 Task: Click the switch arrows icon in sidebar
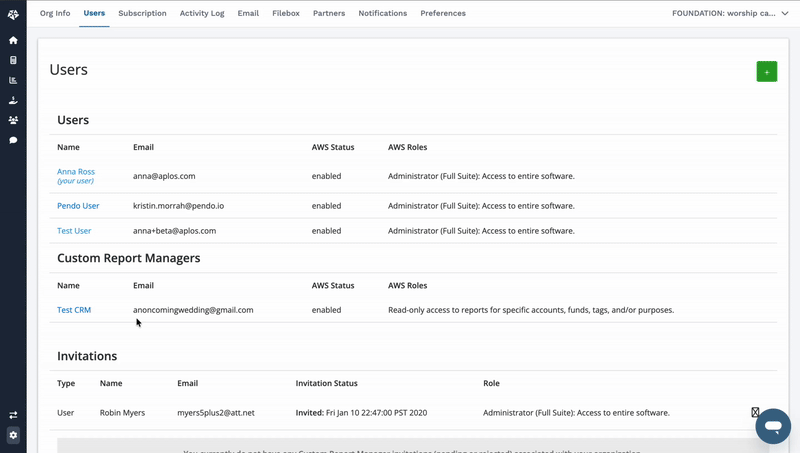(13, 415)
